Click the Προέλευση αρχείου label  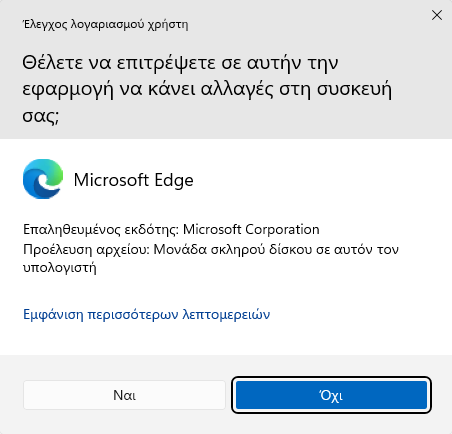point(86,249)
